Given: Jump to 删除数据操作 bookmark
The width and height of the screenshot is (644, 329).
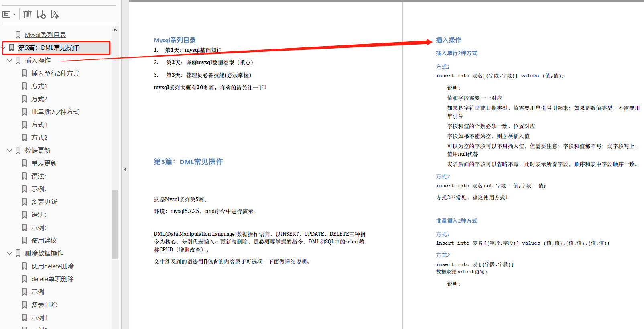Looking at the screenshot, I should point(44,253).
